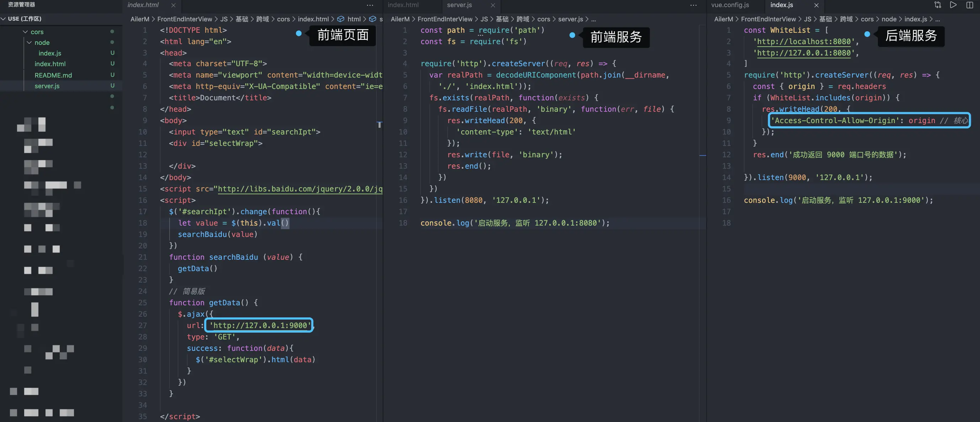
Task: Click the Run Code play icon
Action: tap(953, 5)
